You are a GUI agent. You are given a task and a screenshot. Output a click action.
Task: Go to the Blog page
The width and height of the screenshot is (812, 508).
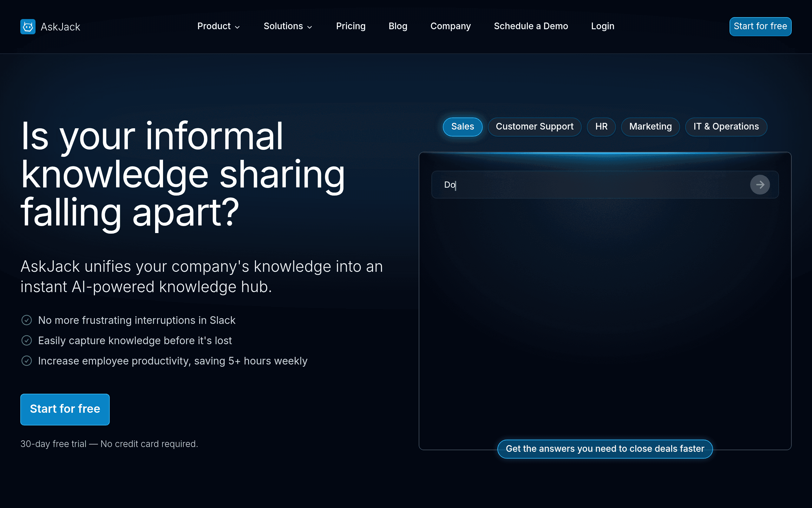[398, 26]
